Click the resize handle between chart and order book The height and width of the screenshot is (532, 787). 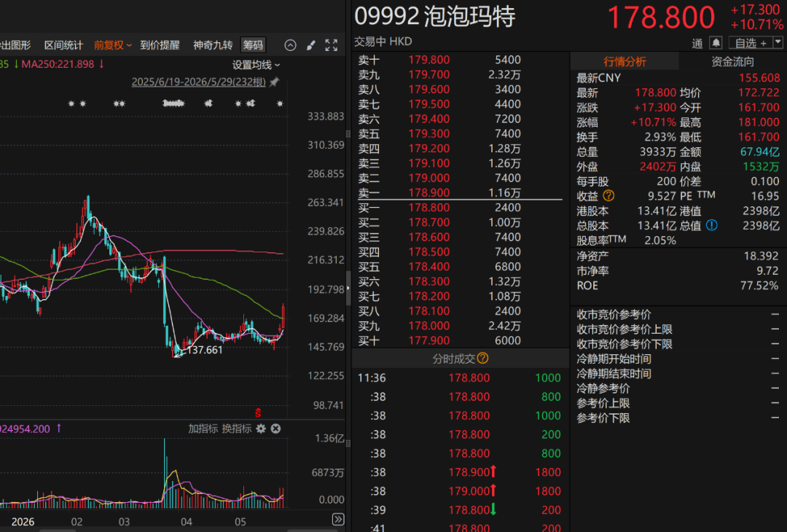click(348, 289)
